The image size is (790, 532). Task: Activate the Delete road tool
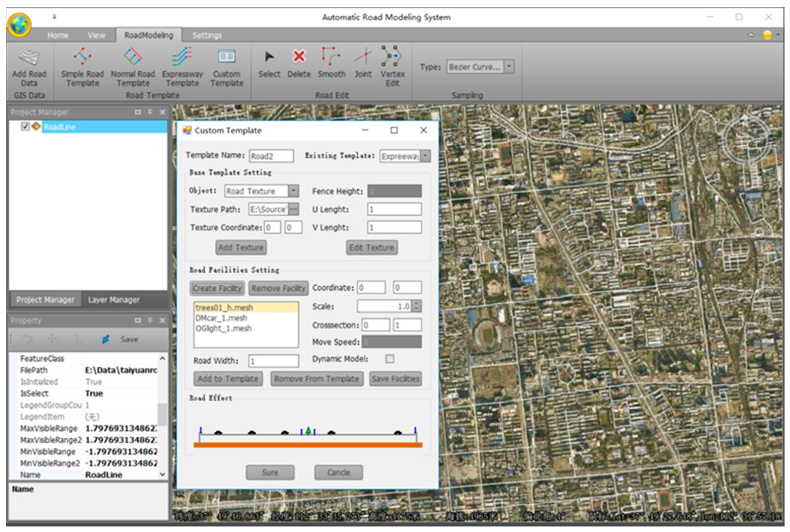[299, 57]
